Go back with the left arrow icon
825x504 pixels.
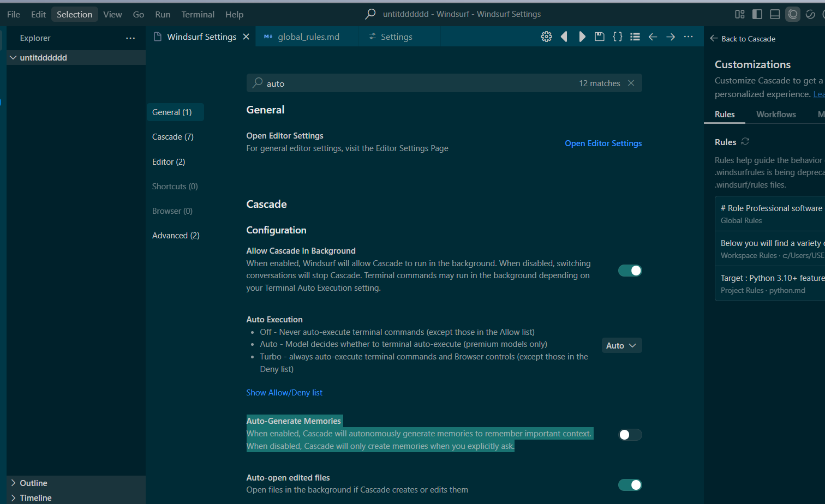[x=653, y=37]
